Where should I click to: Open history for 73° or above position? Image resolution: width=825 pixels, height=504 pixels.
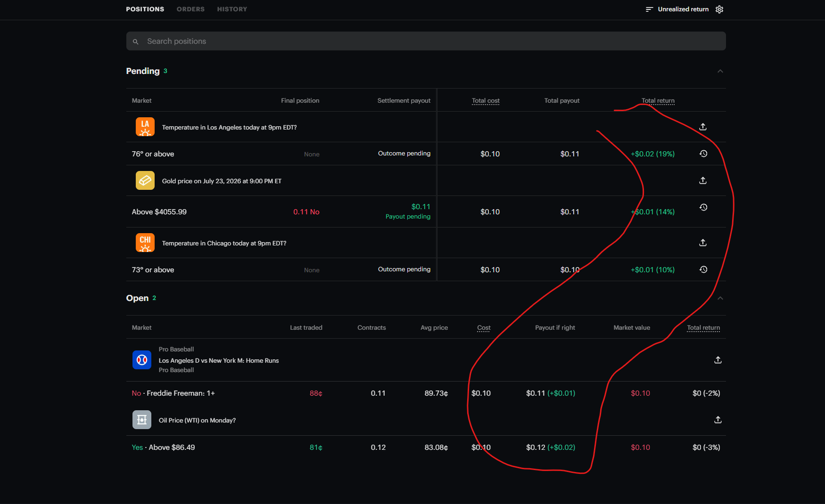point(703,269)
